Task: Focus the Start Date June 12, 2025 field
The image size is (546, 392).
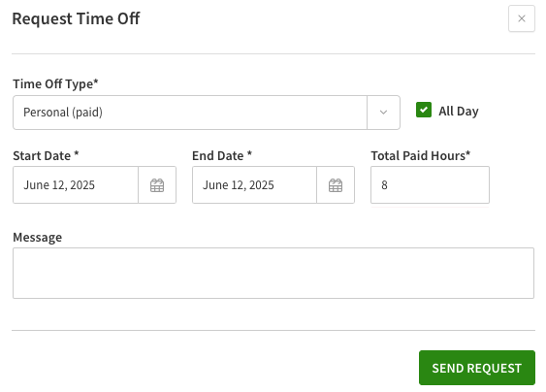Action: click(76, 185)
